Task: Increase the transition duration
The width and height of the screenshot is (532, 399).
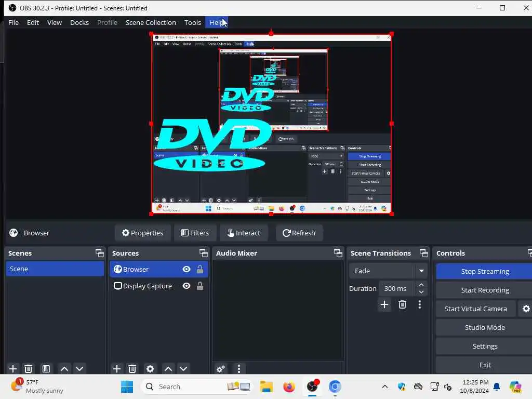Action: 421,285
